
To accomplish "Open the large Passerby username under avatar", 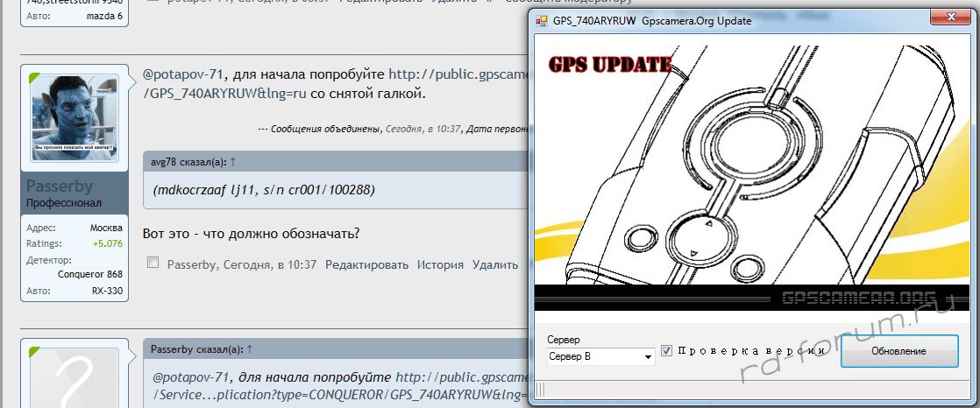I will tap(66, 186).
